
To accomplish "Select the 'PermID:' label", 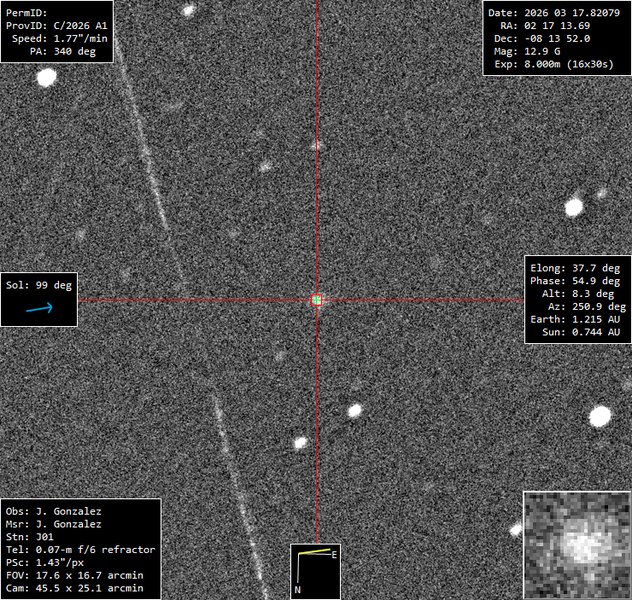I will point(27,13).
